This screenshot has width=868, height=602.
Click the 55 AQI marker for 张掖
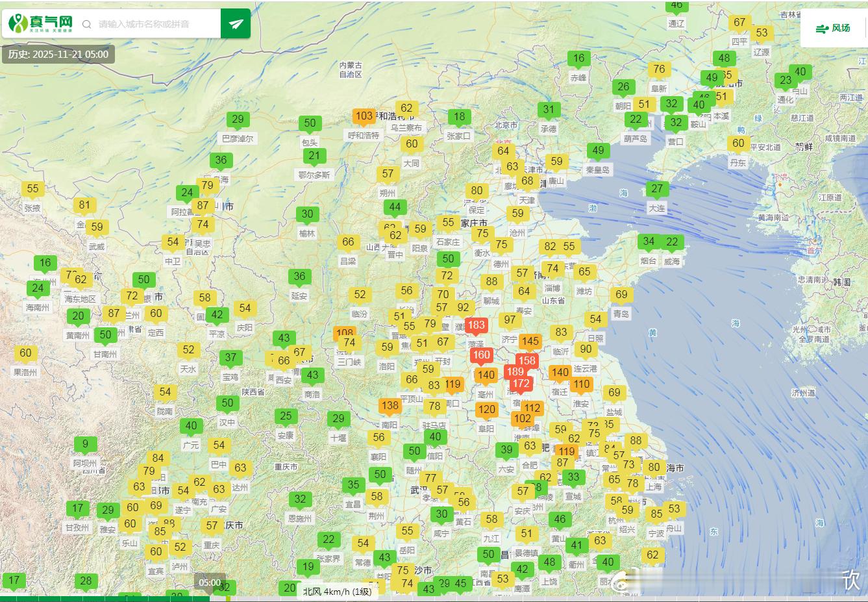(x=32, y=189)
